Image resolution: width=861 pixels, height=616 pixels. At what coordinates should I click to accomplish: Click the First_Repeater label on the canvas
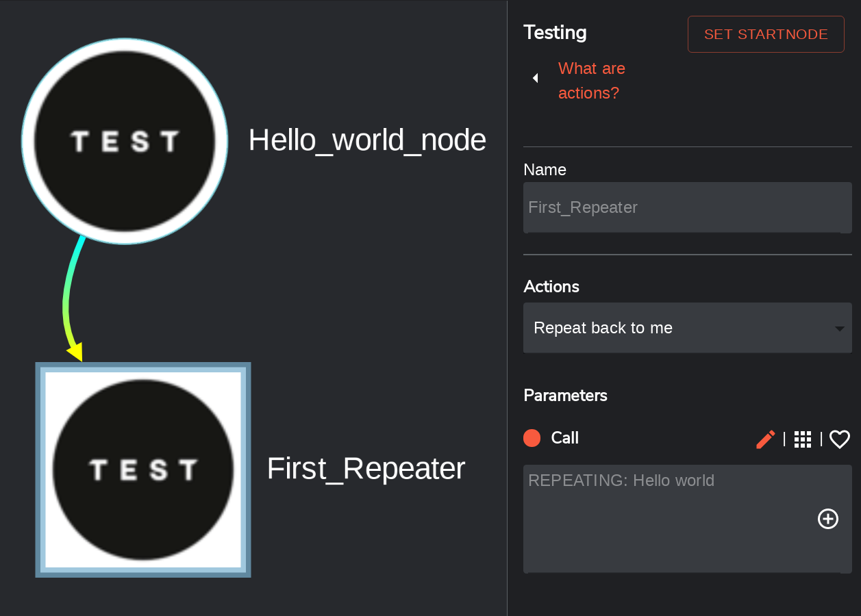[x=366, y=469]
